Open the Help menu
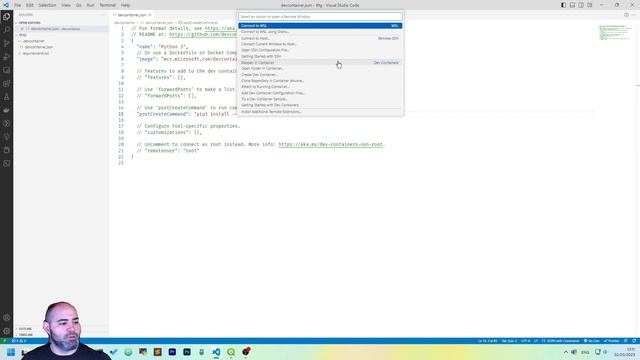640x360 pixels. tap(125, 5)
